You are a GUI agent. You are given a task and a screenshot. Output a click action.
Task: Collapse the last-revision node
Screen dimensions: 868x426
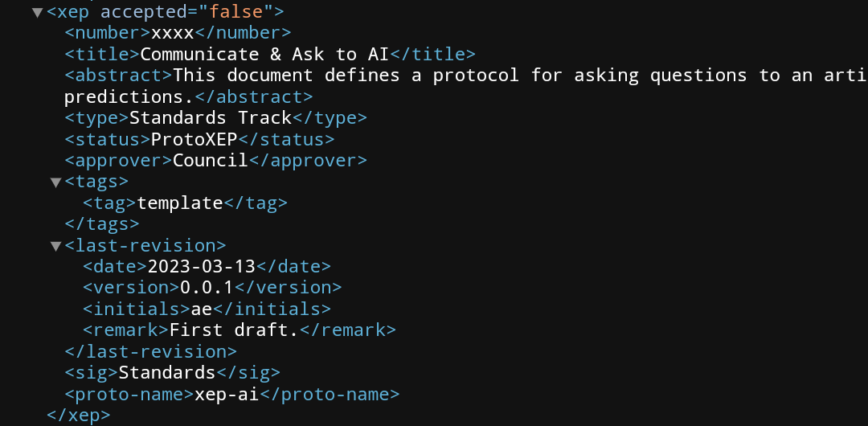click(55, 246)
